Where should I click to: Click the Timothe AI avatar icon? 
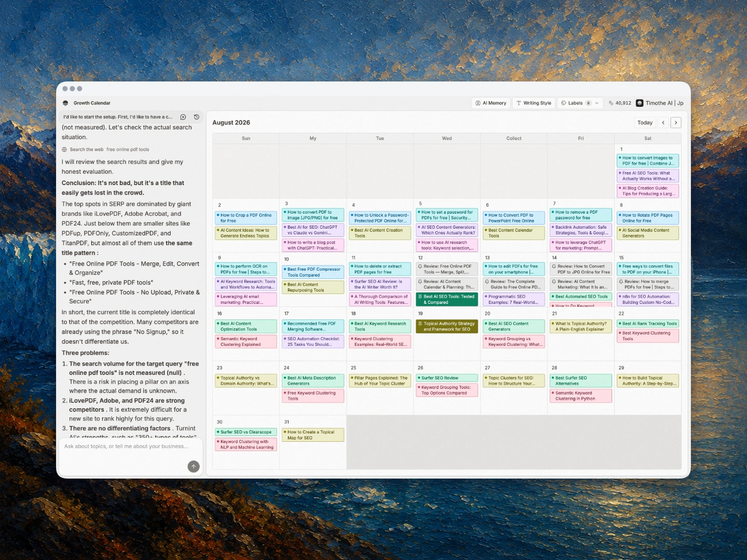tap(640, 103)
